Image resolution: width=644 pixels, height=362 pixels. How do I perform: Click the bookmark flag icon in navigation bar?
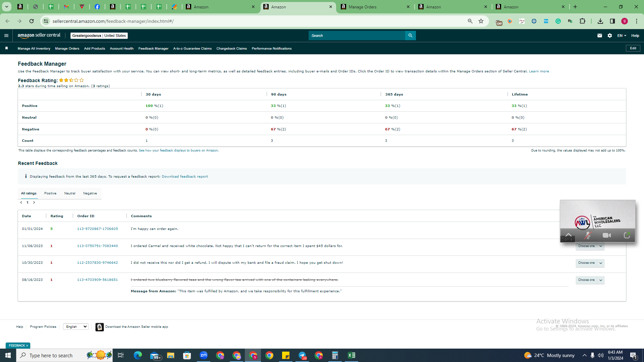tap(6, 48)
